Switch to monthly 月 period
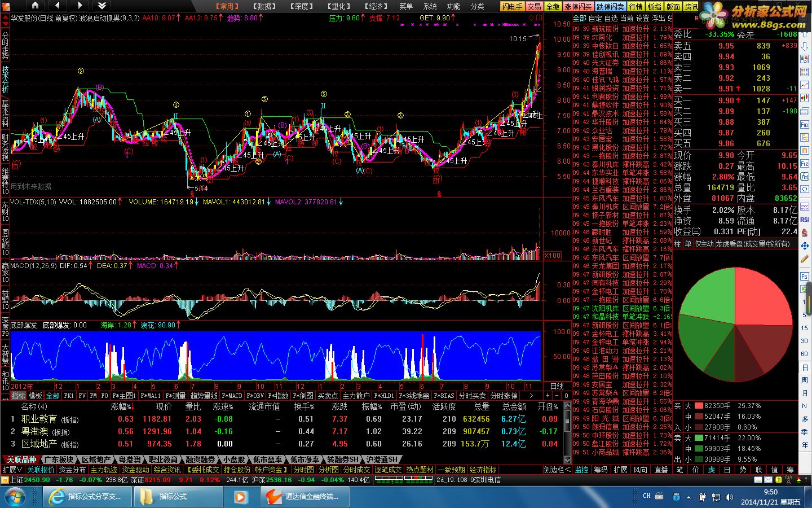Viewport: 812px width, 508px height. click(x=805, y=393)
